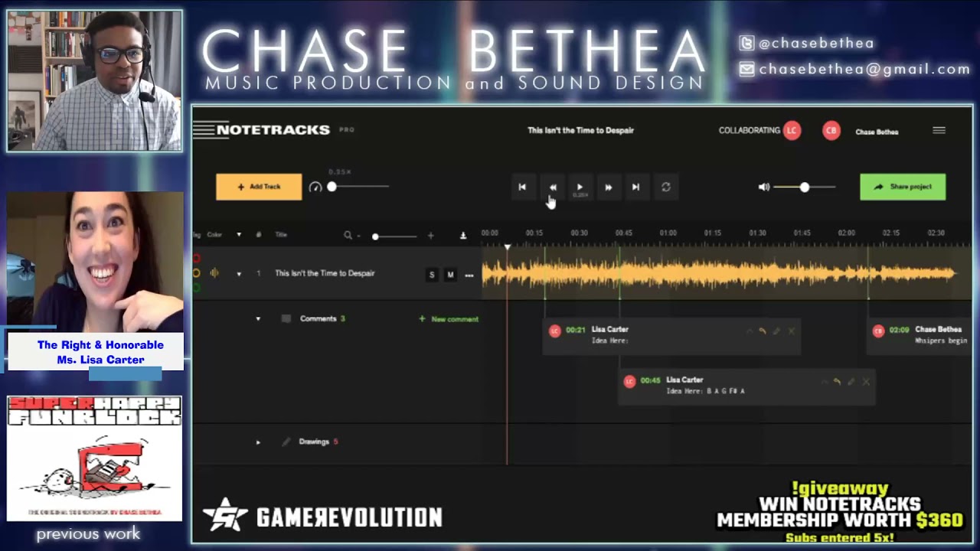Click the playhead marker on timeline

507,246
